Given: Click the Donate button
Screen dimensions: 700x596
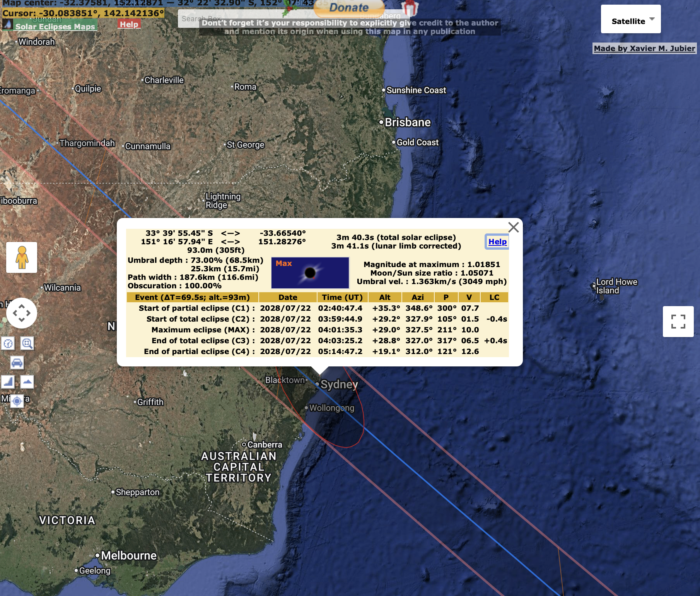Looking at the screenshot, I should point(349,8).
